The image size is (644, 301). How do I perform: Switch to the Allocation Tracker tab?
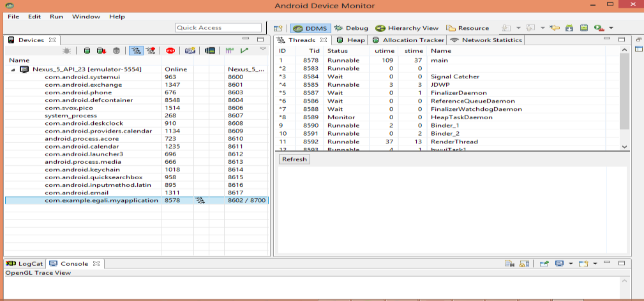pos(408,40)
